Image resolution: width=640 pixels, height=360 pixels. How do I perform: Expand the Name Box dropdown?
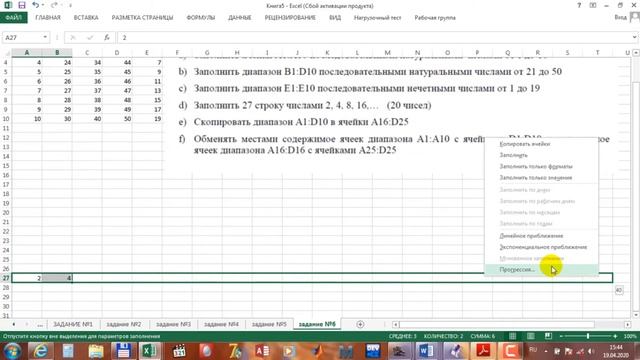pyautogui.click(x=45, y=38)
